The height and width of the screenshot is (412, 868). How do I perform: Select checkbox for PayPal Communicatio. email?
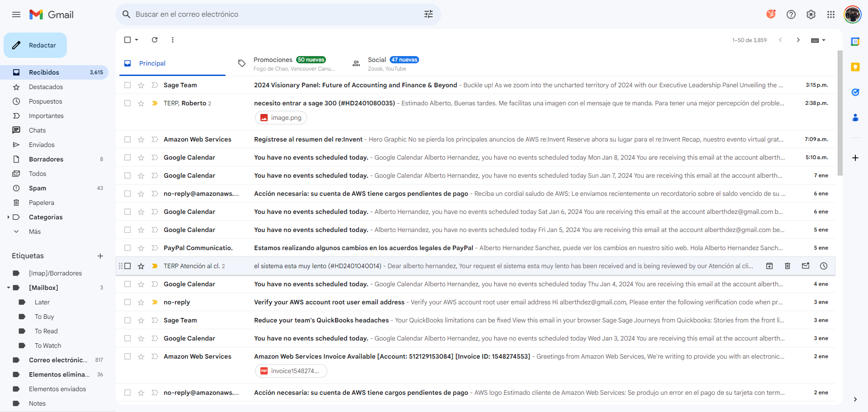pyautogui.click(x=127, y=248)
